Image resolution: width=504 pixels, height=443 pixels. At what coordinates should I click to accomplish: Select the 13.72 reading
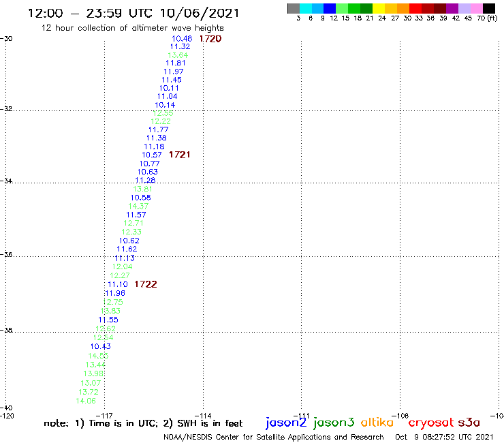coord(89,393)
